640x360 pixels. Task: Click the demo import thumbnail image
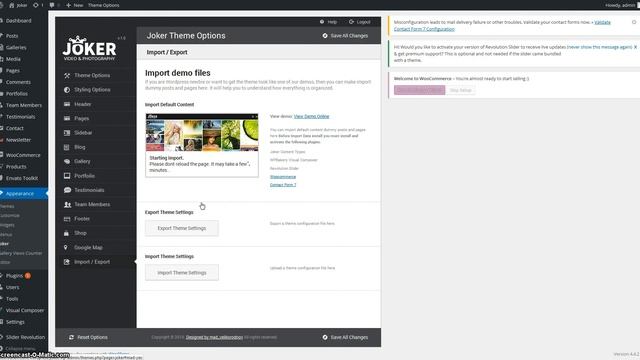[x=202, y=133]
